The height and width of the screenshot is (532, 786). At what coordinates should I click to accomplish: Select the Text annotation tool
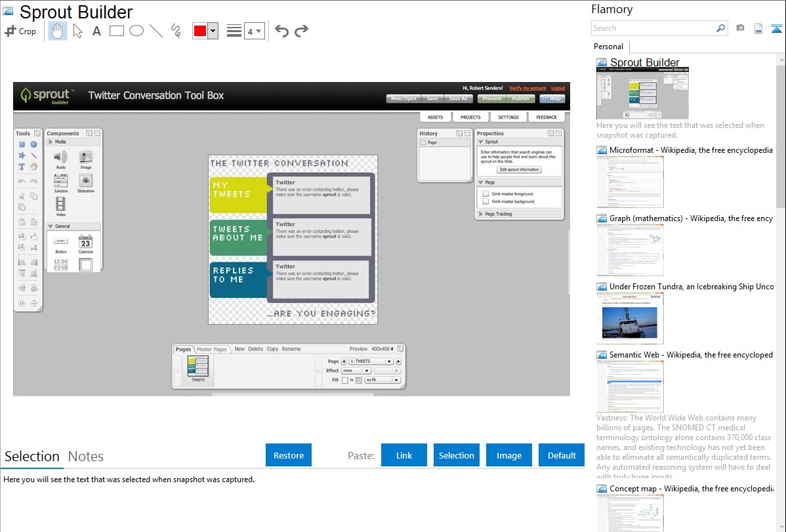pos(96,31)
